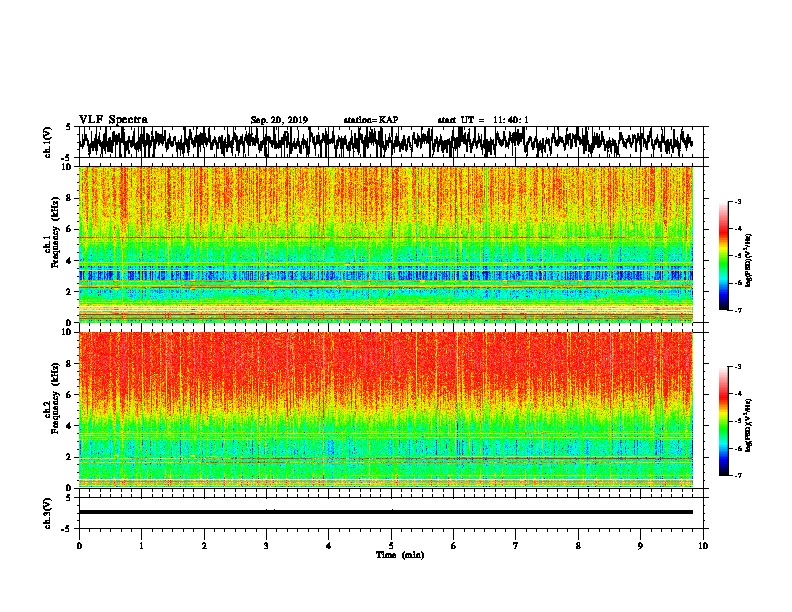
Task: Click the "start UT = 11:40: 1" text
Action: coord(483,120)
